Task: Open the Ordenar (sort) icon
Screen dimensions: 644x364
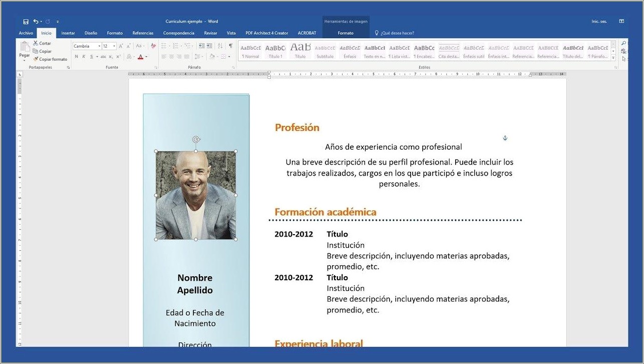Action: click(220, 46)
